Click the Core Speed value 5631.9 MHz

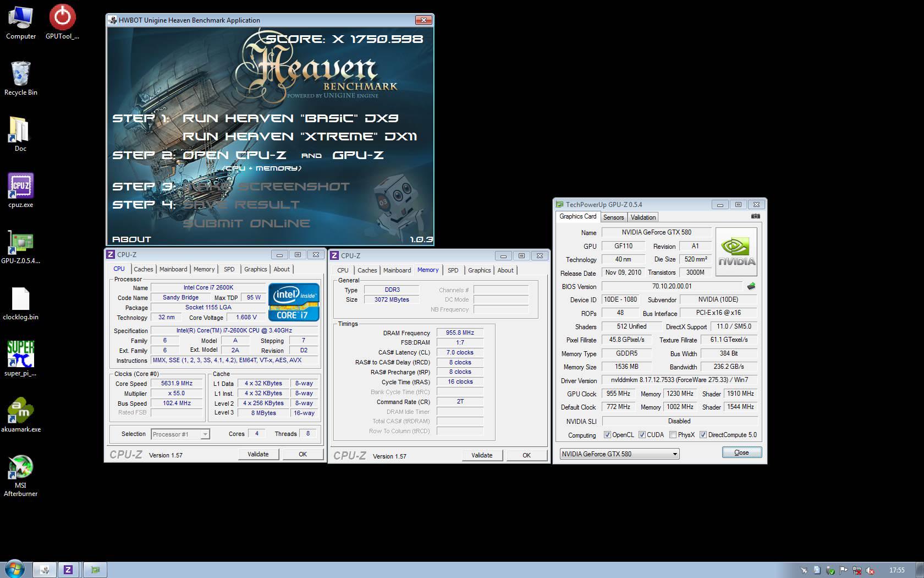click(177, 384)
